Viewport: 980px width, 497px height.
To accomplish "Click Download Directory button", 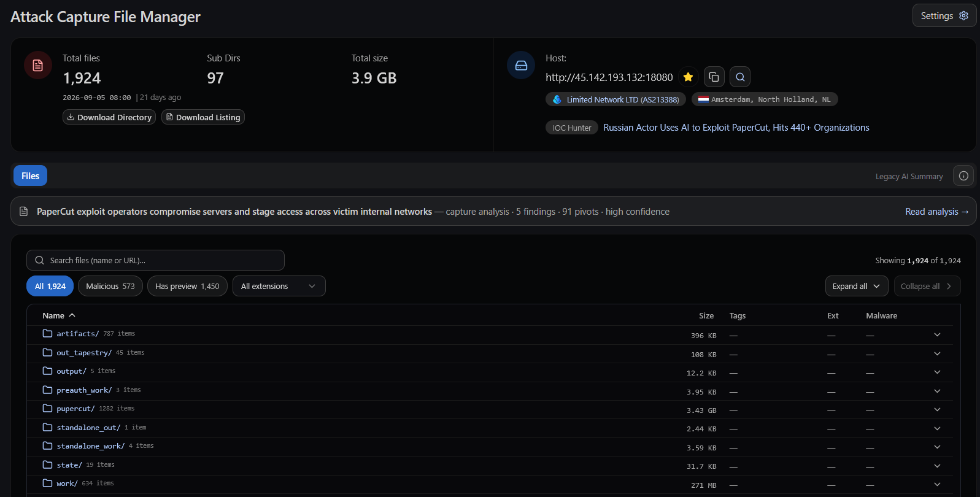I will click(x=109, y=117).
